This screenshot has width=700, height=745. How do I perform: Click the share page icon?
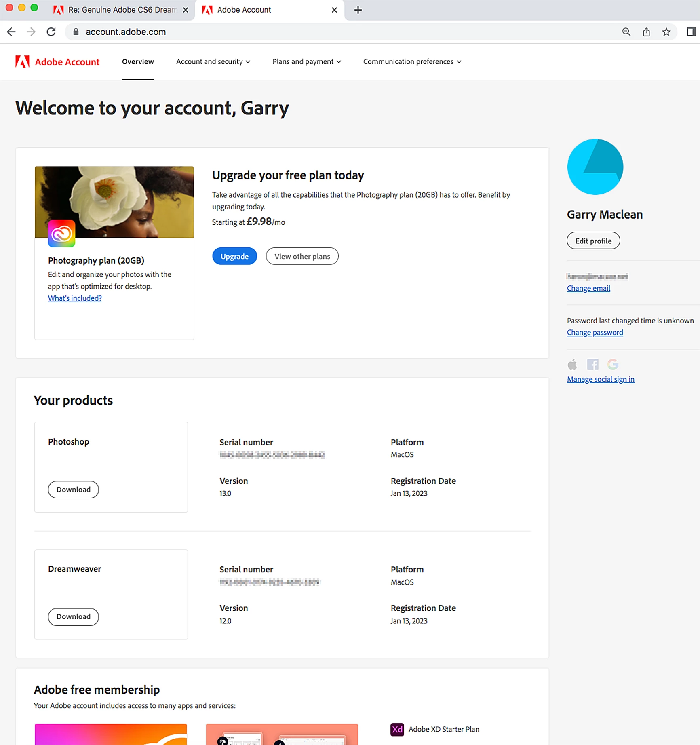pyautogui.click(x=646, y=32)
